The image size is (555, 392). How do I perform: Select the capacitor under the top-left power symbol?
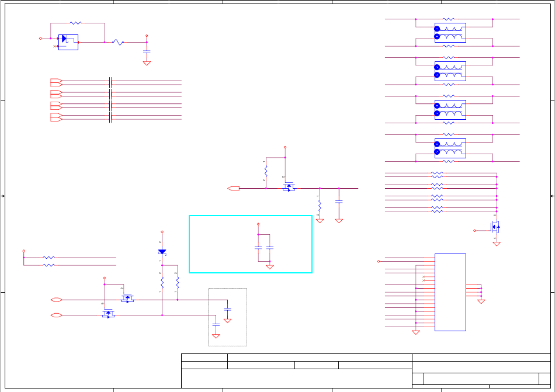[147, 51]
